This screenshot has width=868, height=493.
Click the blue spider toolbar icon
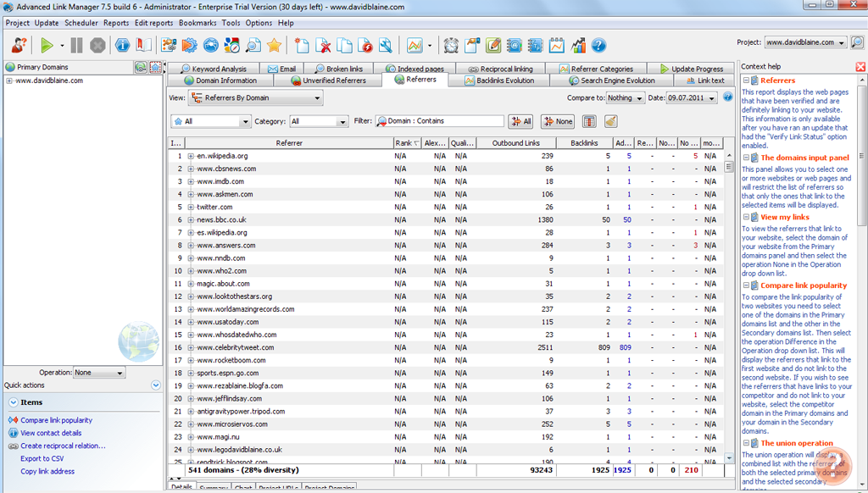[x=211, y=46]
